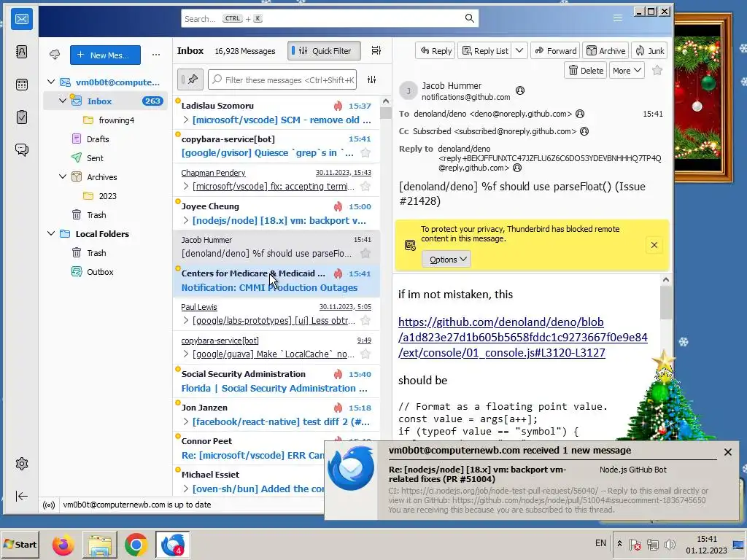Launch Chrome from the taskbar
Screen dimensions: 747x560
[x=136, y=545]
